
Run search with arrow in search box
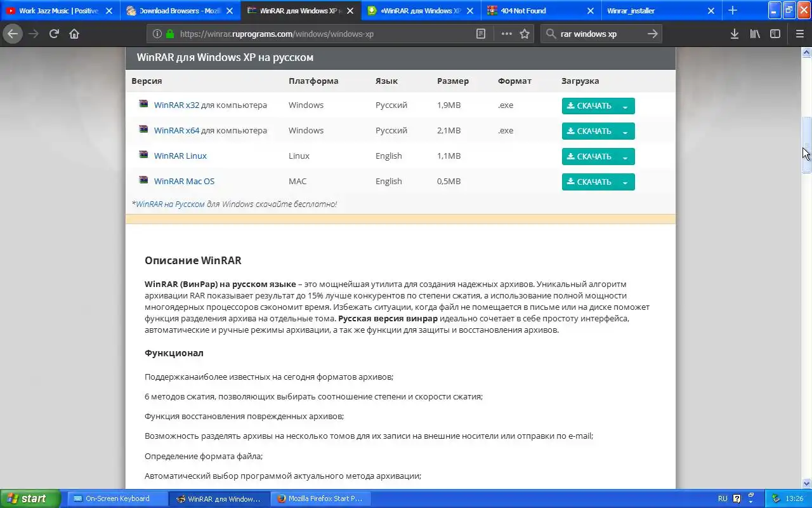point(653,34)
